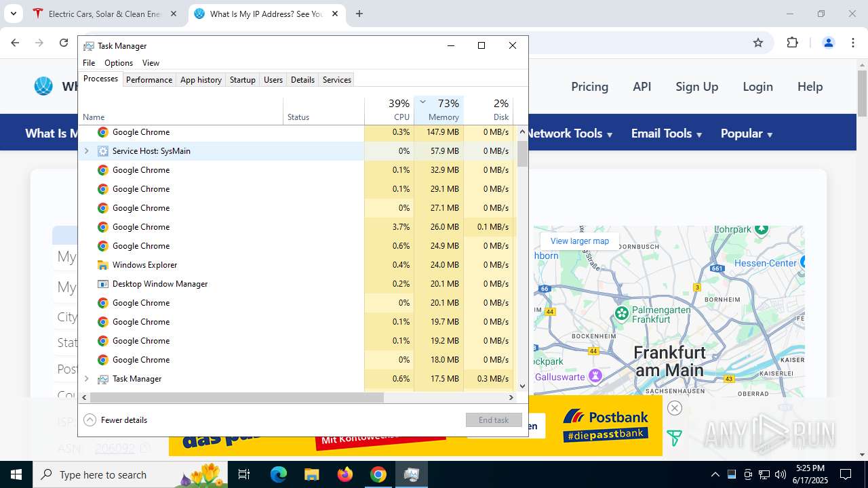
Task: Open the Network Tools dropdown menu
Action: coord(569,134)
